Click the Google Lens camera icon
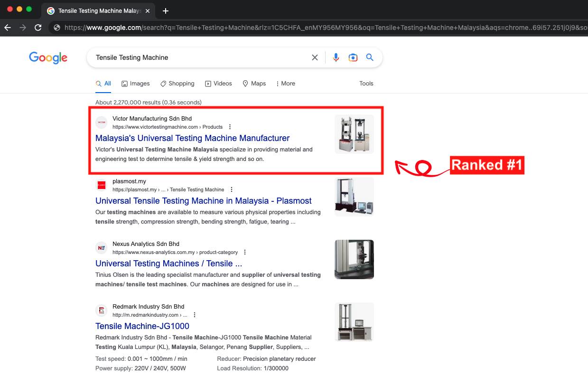The width and height of the screenshot is (588, 386). tap(353, 57)
